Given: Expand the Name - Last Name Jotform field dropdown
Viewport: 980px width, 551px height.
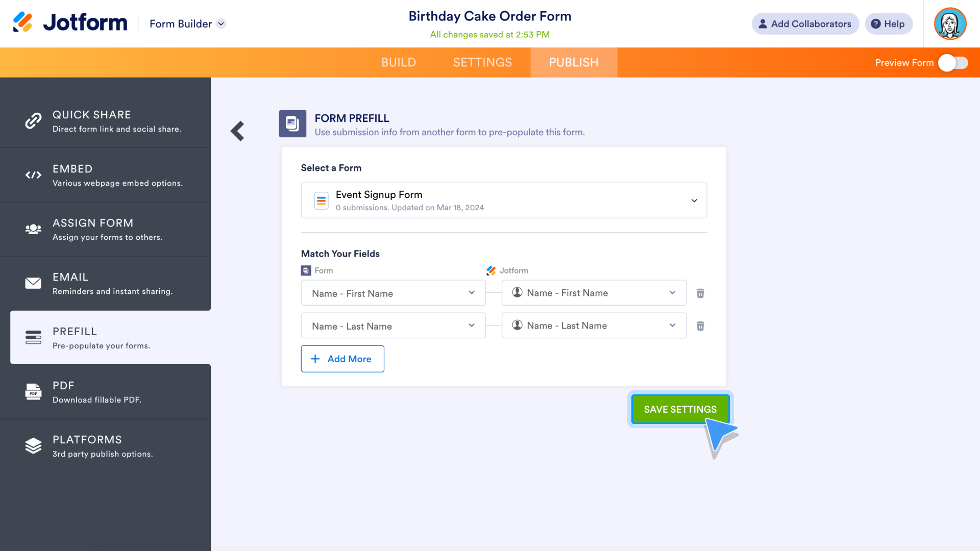Looking at the screenshot, I should (x=672, y=325).
